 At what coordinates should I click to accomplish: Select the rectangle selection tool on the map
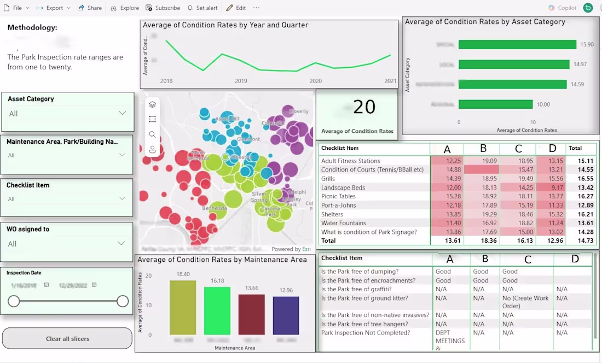(153, 119)
